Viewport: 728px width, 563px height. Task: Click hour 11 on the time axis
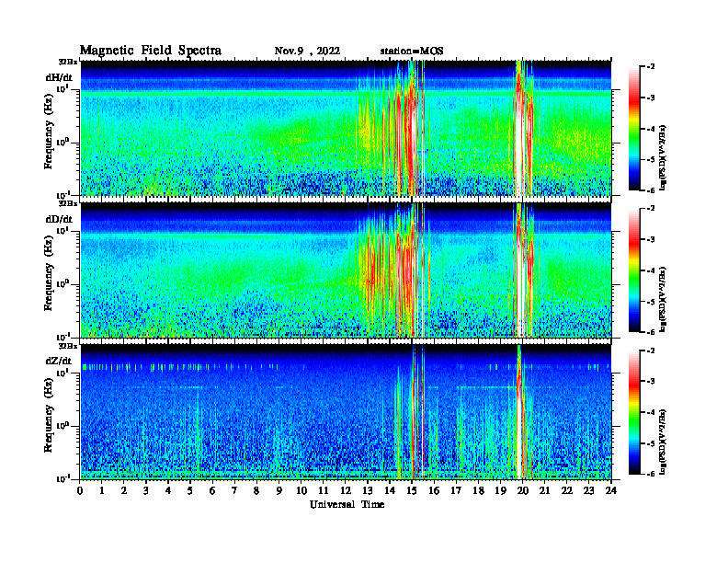(x=324, y=491)
